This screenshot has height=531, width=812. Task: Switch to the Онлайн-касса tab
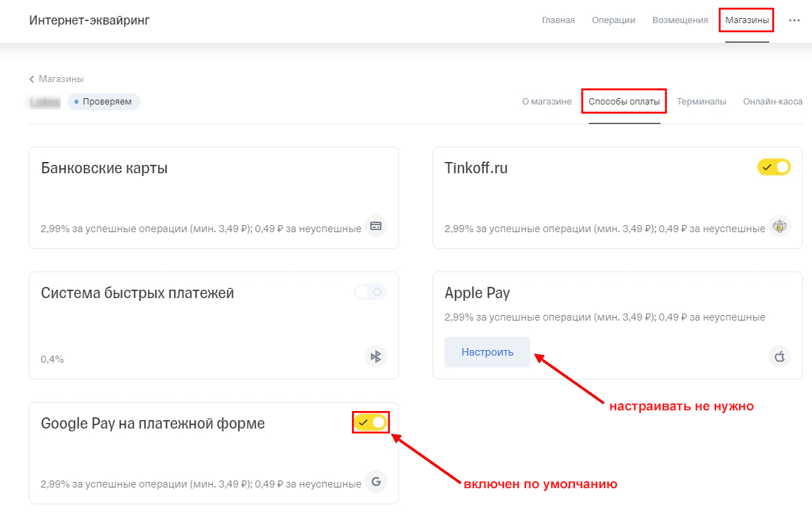pyautogui.click(x=773, y=102)
